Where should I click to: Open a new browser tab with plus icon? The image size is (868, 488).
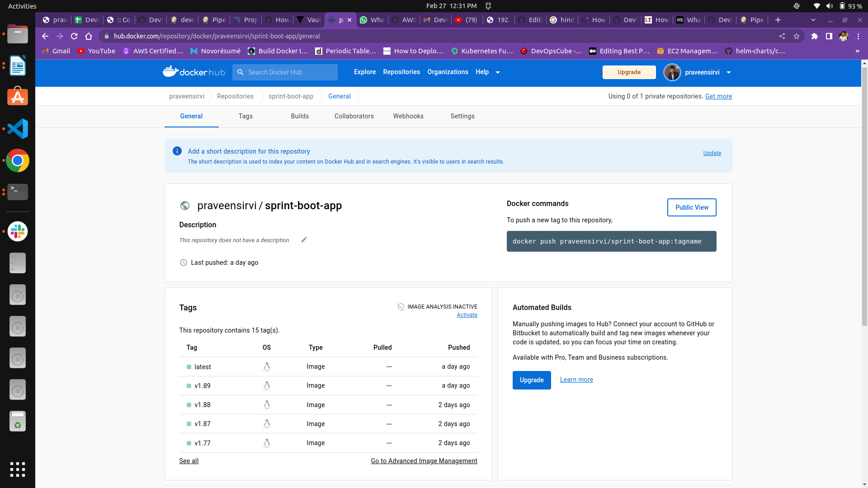pos(778,20)
